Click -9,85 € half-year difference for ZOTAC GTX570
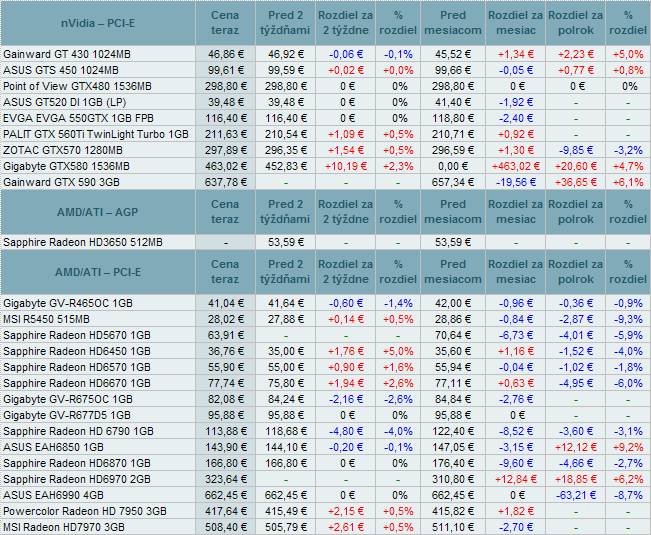The height and width of the screenshot is (535, 651). [576, 150]
